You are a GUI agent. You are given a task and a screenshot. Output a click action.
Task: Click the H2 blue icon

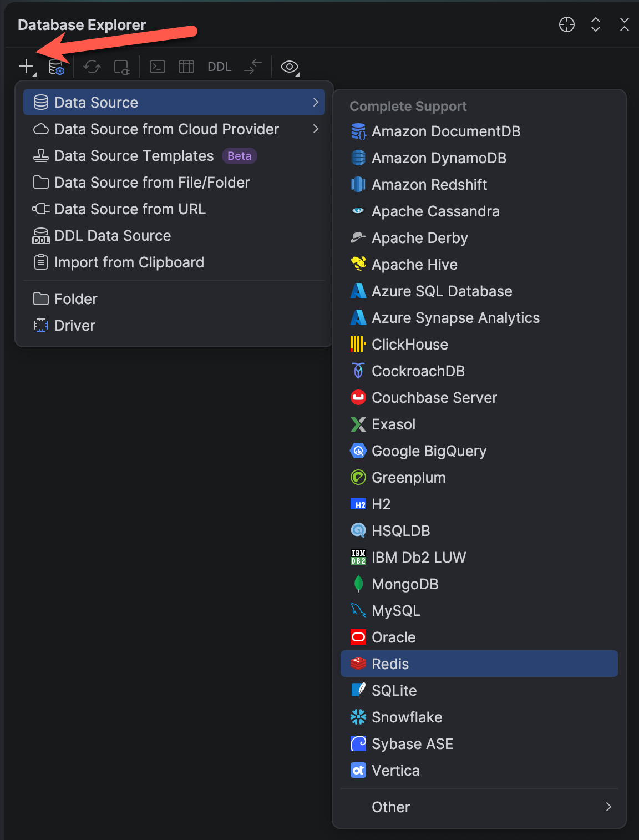click(x=358, y=504)
